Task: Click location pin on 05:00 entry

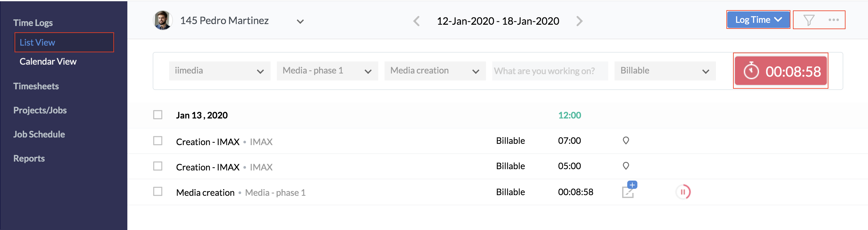Action: 626,166
